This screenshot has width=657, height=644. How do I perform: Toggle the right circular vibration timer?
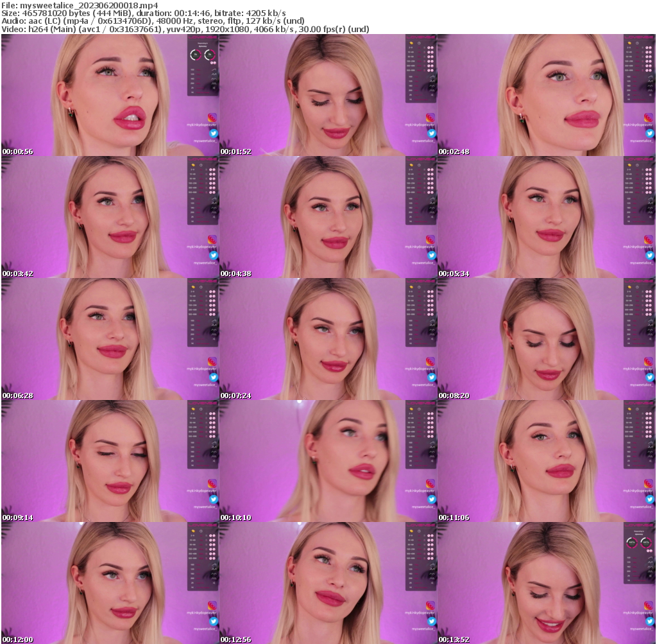209,55
